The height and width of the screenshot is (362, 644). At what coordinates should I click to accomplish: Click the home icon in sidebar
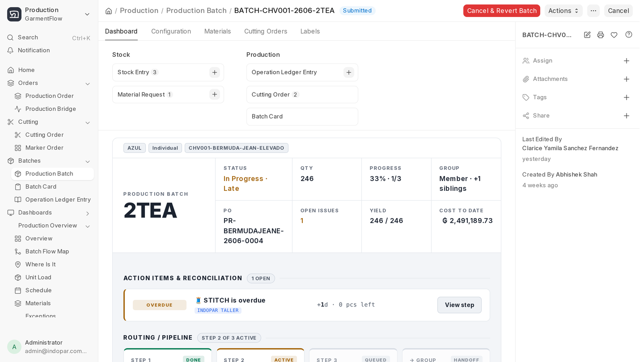pyautogui.click(x=11, y=70)
